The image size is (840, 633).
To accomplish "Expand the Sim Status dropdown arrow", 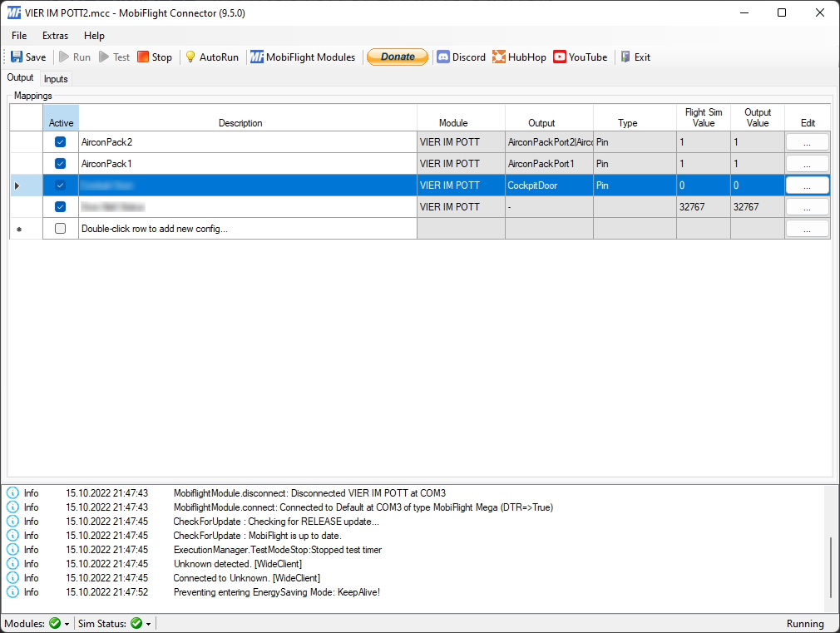I will point(148,624).
